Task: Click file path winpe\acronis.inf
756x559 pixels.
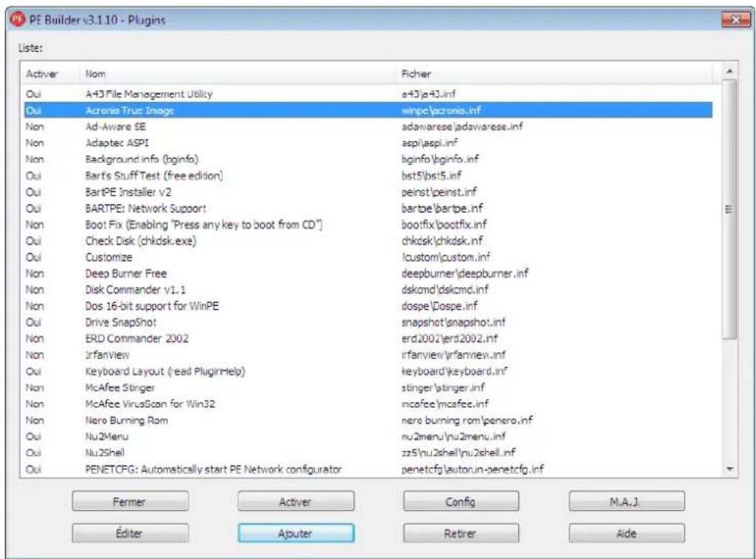Action: pyautogui.click(x=441, y=110)
